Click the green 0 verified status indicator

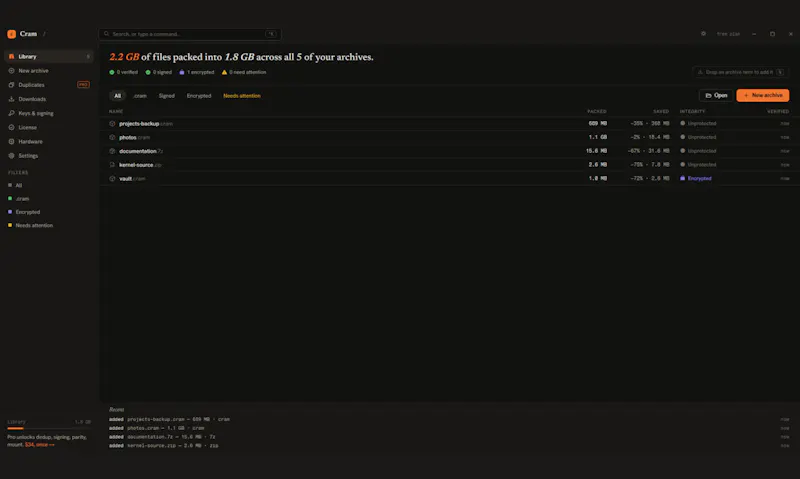point(123,72)
